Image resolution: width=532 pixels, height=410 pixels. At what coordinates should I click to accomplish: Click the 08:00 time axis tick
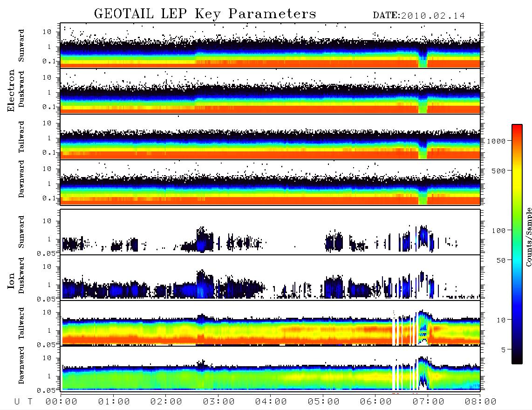pyautogui.click(x=480, y=402)
